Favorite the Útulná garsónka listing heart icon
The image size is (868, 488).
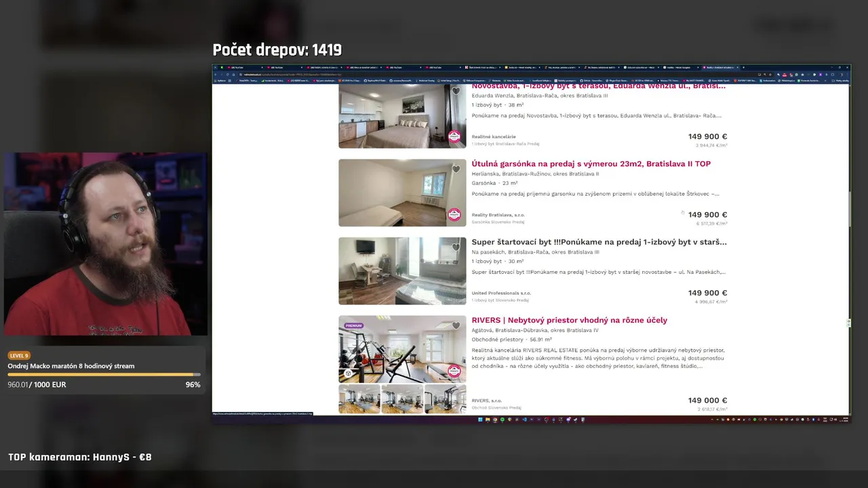click(456, 169)
